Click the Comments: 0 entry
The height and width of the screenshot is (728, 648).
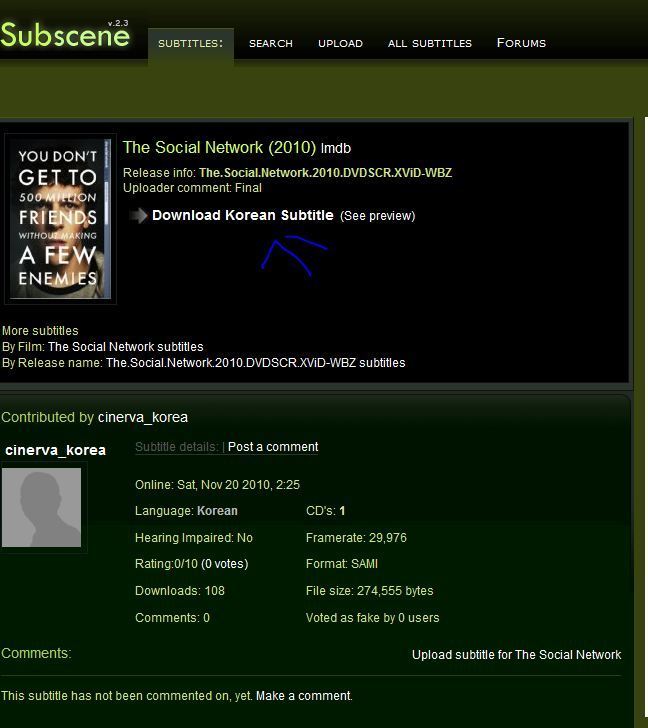click(172, 618)
